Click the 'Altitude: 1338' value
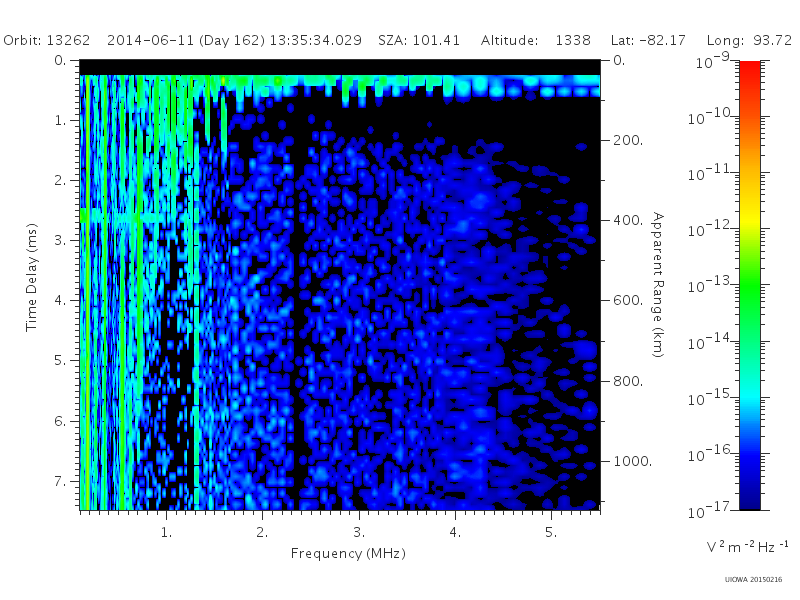The image size is (800, 600). coord(536,40)
